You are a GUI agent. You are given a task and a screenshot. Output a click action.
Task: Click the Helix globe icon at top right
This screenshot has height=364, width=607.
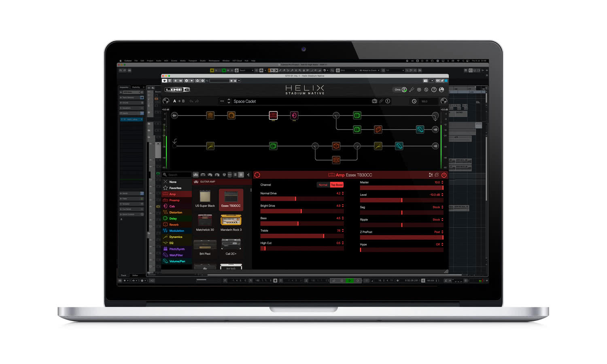(x=441, y=90)
